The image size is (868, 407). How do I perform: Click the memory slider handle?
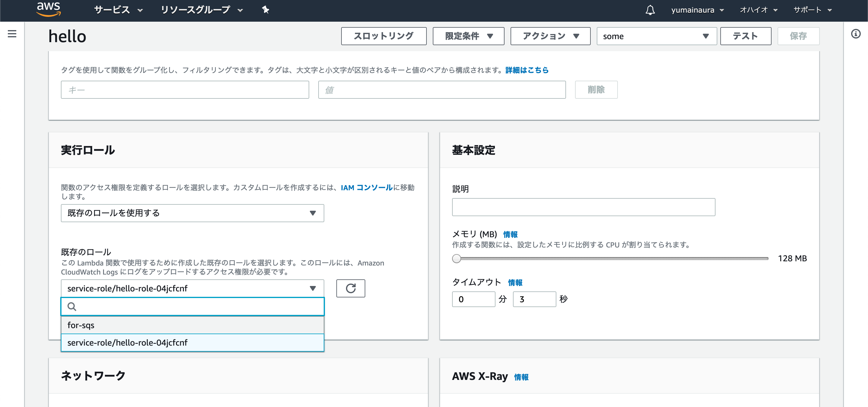click(457, 259)
